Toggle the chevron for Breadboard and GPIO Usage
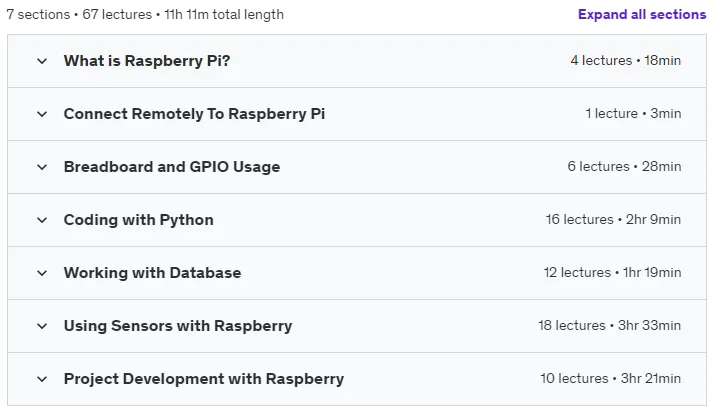The height and width of the screenshot is (411, 714). click(x=42, y=167)
